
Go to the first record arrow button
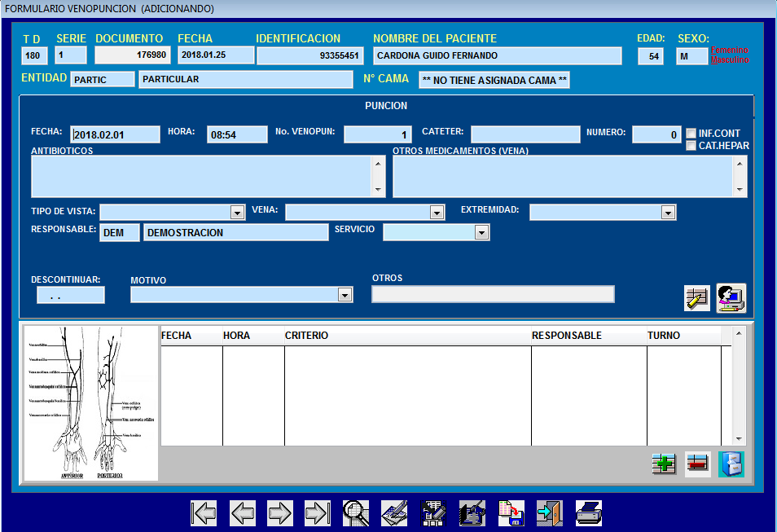(204, 513)
